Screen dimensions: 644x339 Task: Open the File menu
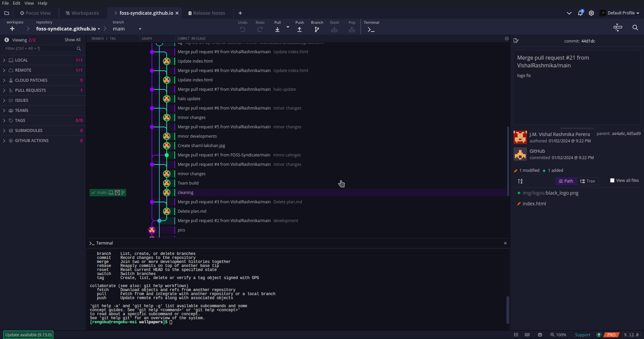point(5,3)
